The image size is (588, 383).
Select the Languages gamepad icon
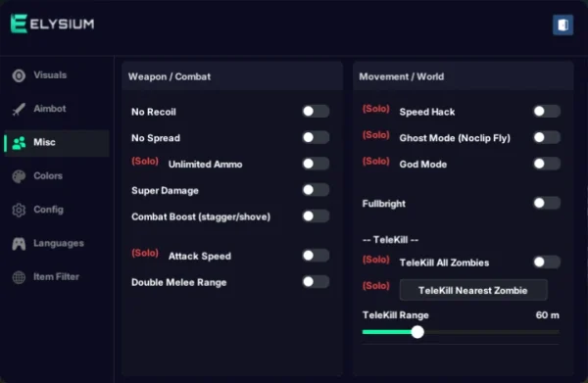click(x=19, y=244)
